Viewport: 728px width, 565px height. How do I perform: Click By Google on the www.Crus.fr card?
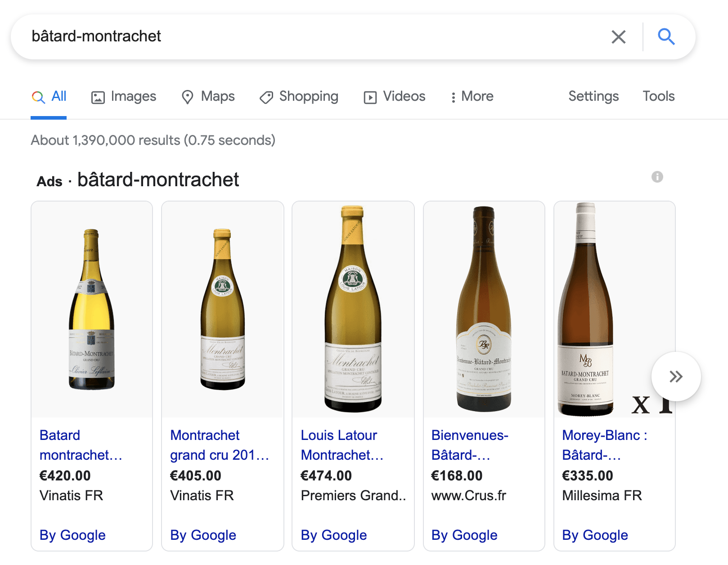[464, 535]
